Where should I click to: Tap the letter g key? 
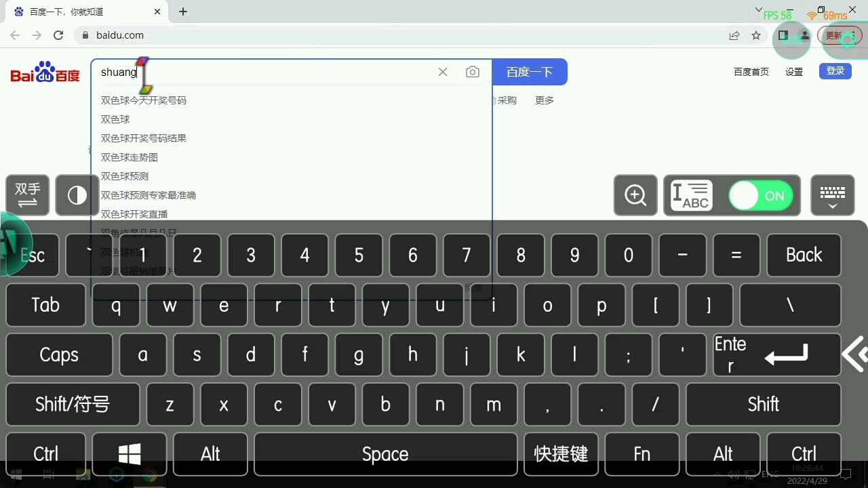click(359, 354)
